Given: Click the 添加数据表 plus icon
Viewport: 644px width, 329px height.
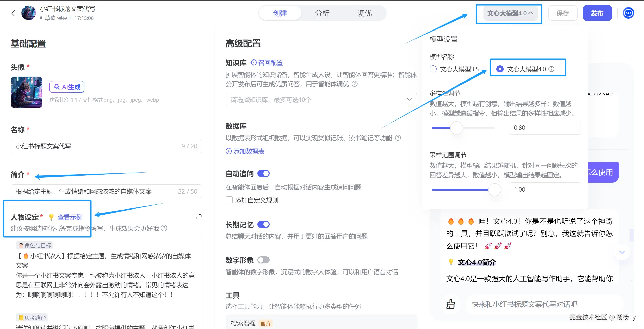Looking at the screenshot, I should [x=229, y=151].
